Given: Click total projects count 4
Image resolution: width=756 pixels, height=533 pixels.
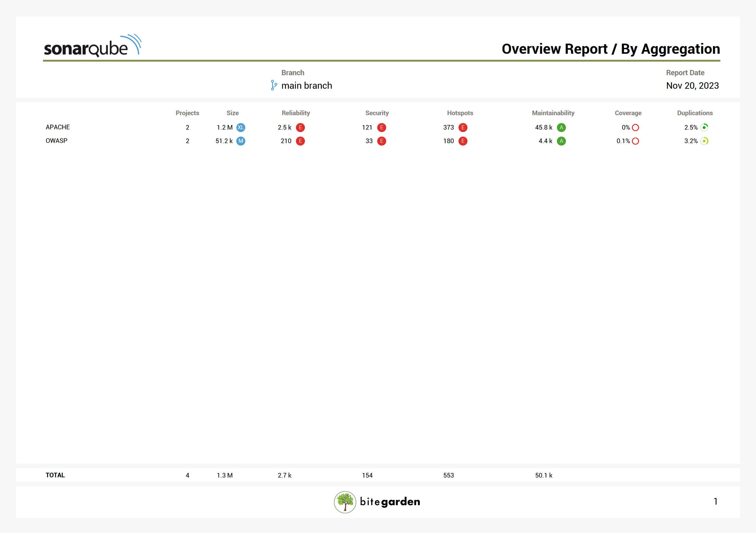Looking at the screenshot, I should pos(187,475).
